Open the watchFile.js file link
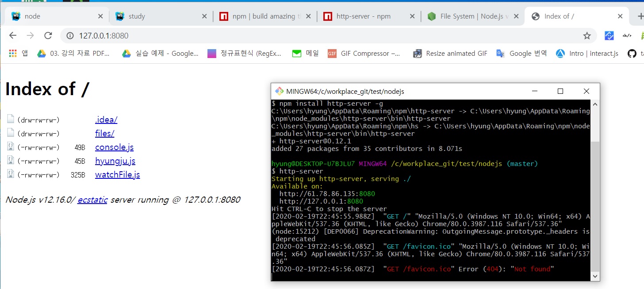Image resolution: width=644 pixels, height=289 pixels. click(x=117, y=175)
